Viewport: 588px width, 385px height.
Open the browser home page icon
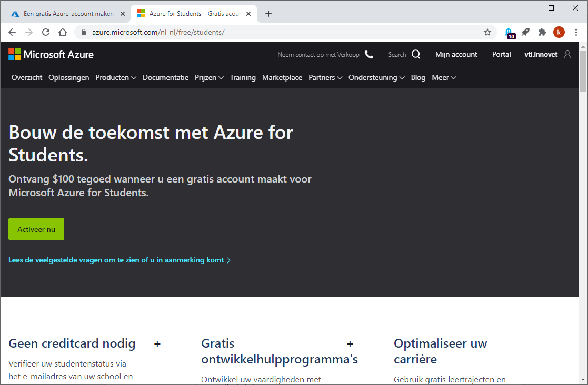click(x=63, y=32)
